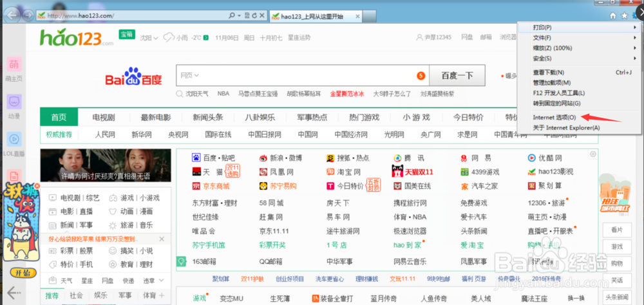Switch to the 电视剧 navigation tab

[104, 117]
